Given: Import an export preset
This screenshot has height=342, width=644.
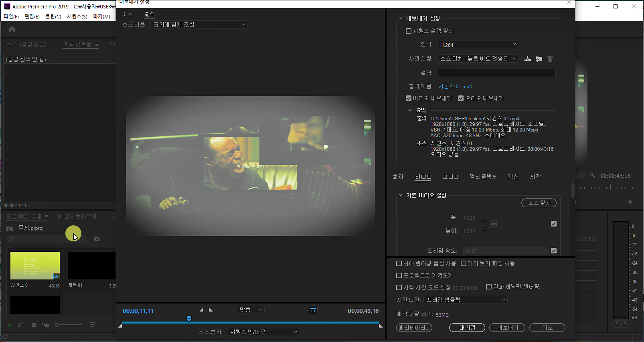Looking at the screenshot, I should coord(539,59).
